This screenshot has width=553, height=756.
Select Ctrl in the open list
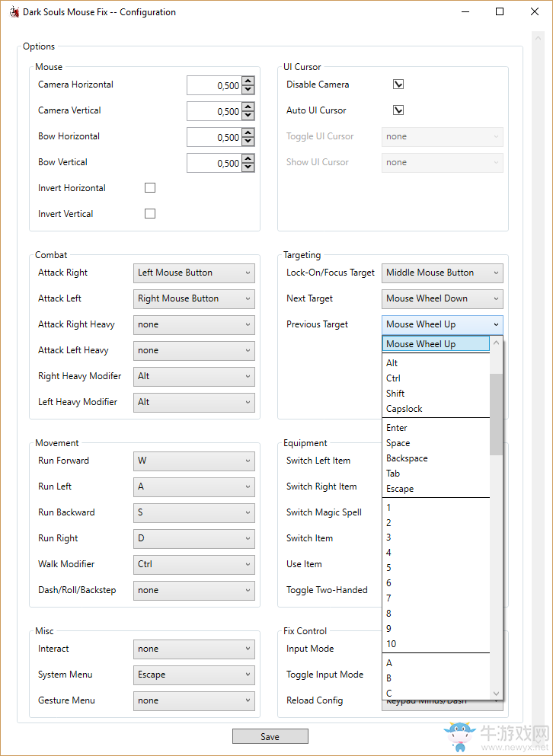tap(436, 378)
